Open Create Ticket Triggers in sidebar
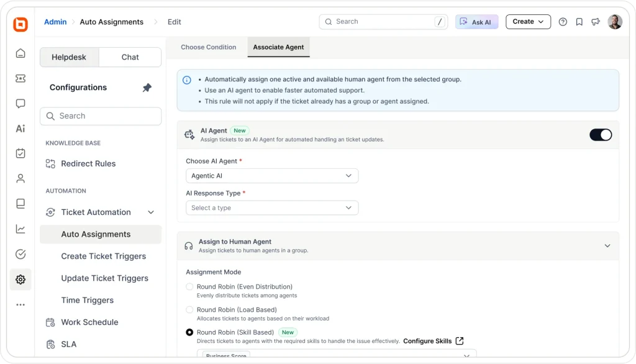Screen dimensions: 636x364 tap(104, 256)
